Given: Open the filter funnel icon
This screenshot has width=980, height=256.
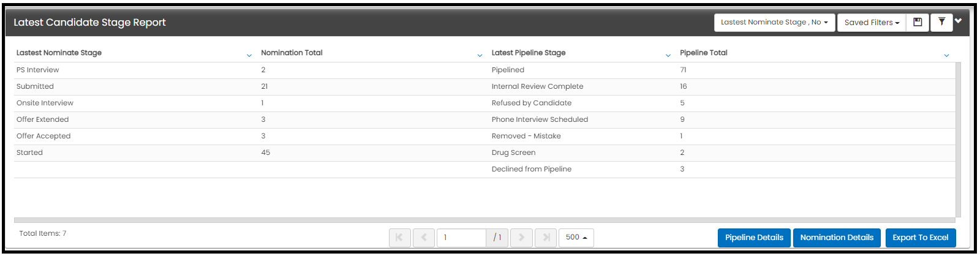Looking at the screenshot, I should [x=941, y=22].
